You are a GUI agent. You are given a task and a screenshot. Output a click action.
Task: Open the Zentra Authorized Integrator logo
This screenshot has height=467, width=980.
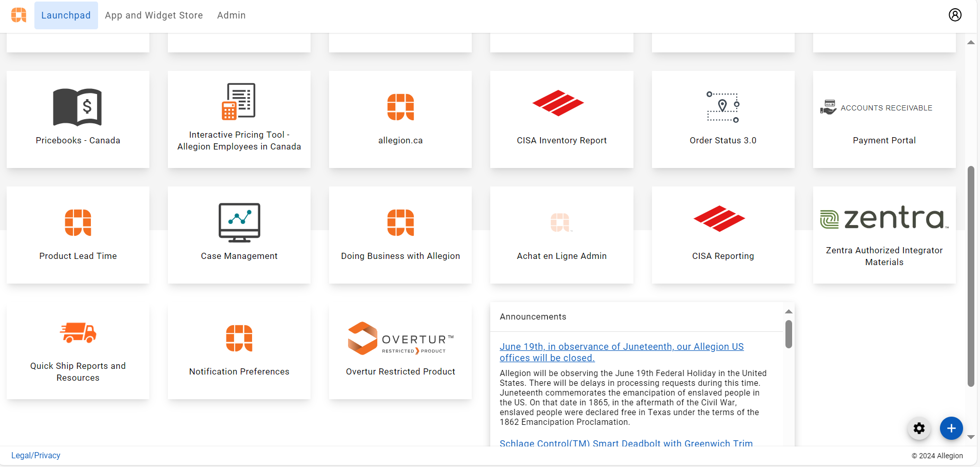point(884,218)
